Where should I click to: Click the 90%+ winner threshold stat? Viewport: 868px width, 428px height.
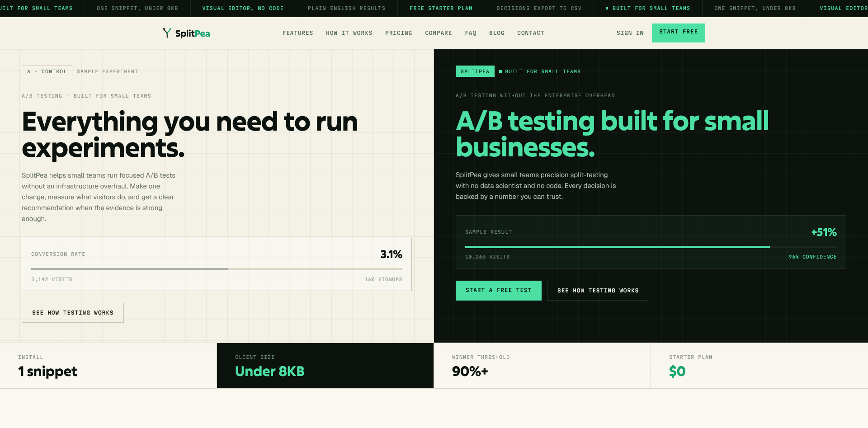point(470,372)
